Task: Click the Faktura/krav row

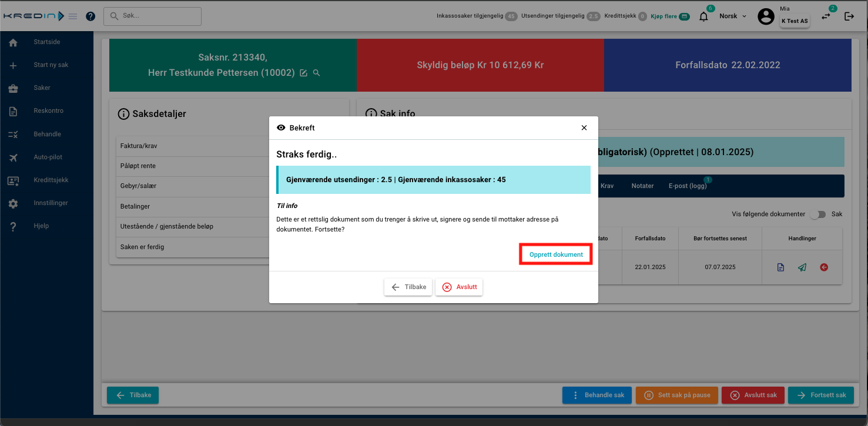Action: [193, 146]
